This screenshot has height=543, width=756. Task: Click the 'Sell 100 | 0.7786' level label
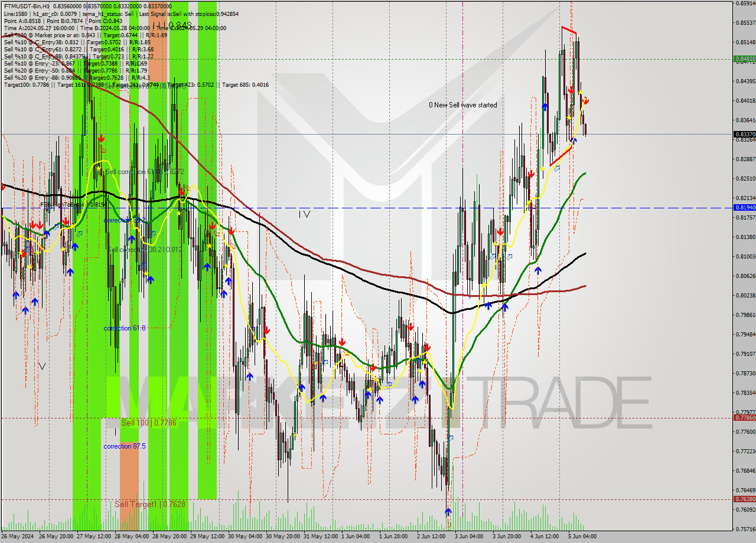pyautogui.click(x=149, y=423)
